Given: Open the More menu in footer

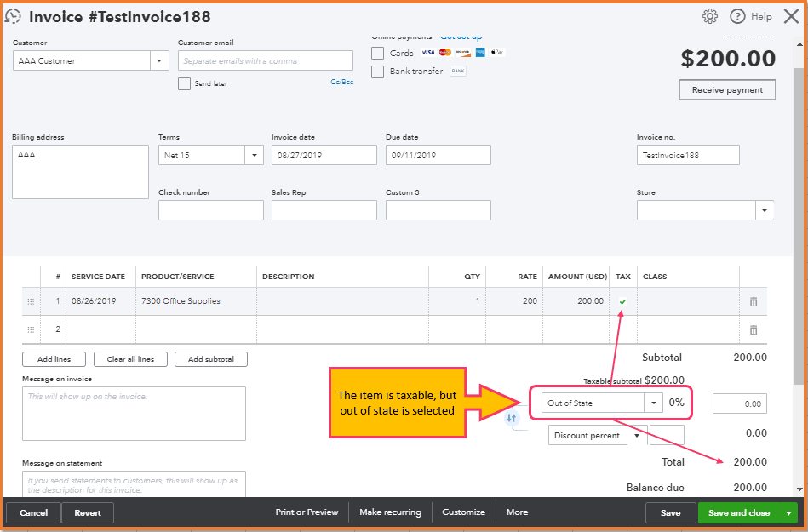Looking at the screenshot, I should pos(517,512).
